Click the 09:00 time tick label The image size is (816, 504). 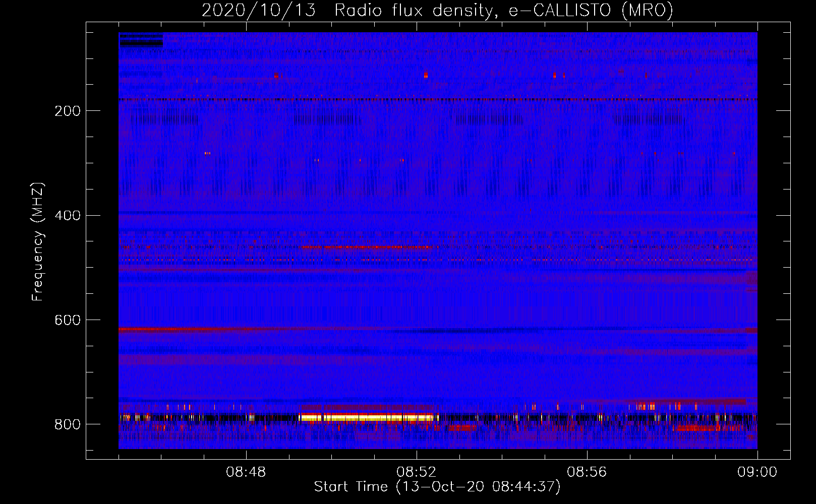tap(757, 472)
